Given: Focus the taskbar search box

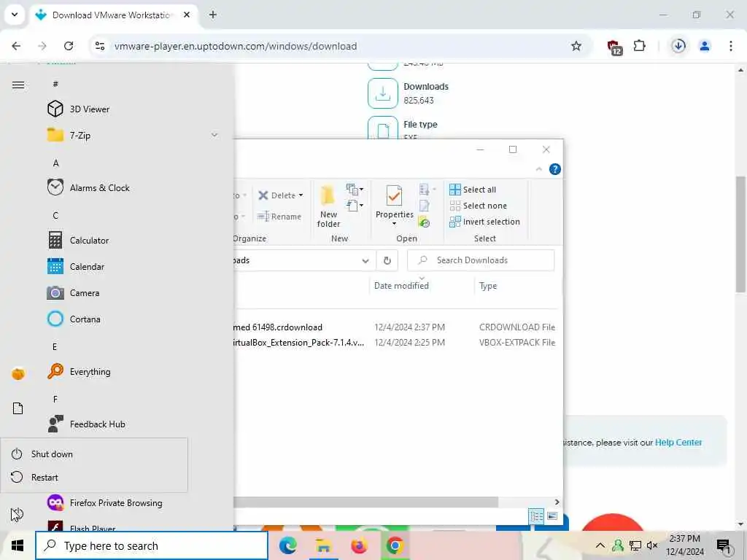Looking at the screenshot, I should point(152,545).
